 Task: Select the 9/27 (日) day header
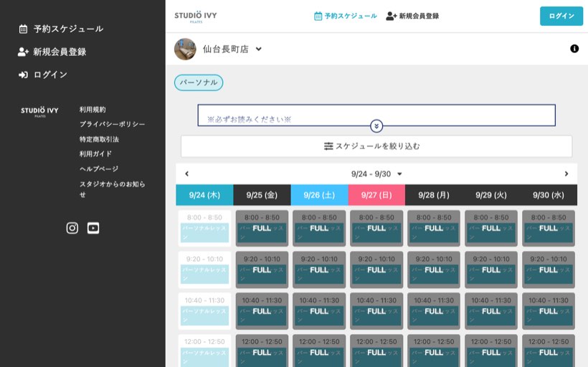tap(376, 195)
